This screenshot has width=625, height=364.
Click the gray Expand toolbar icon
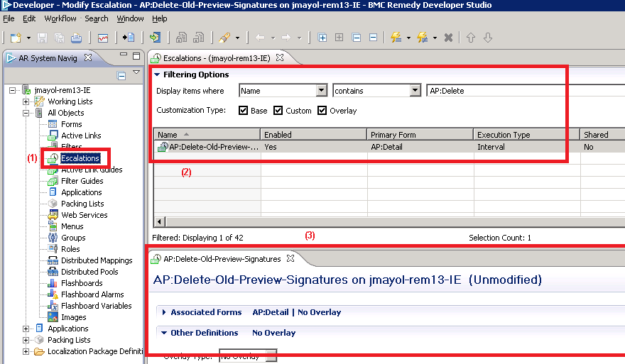pos(339,38)
